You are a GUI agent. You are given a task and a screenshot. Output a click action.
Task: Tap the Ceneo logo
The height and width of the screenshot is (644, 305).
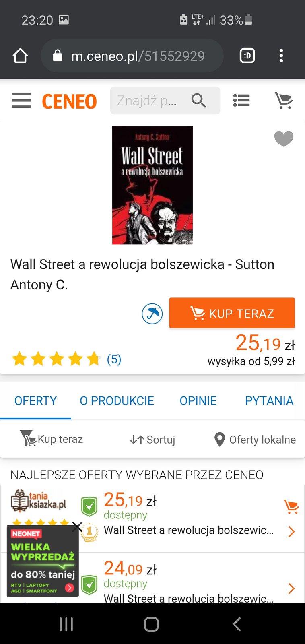(x=69, y=101)
